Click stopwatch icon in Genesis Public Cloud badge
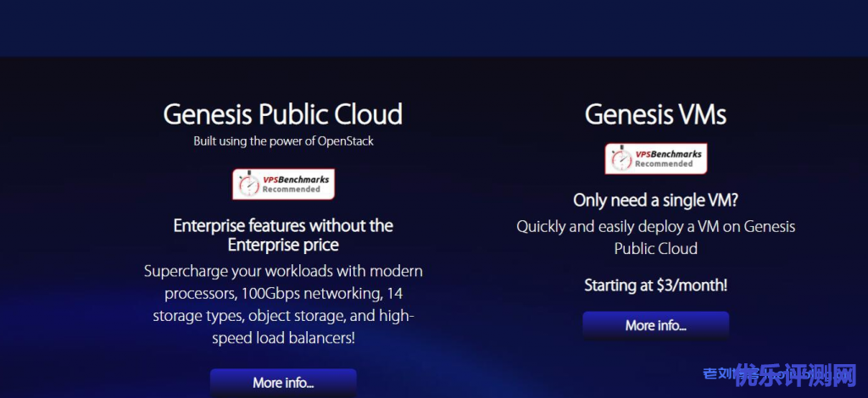The image size is (868, 398). 248,185
